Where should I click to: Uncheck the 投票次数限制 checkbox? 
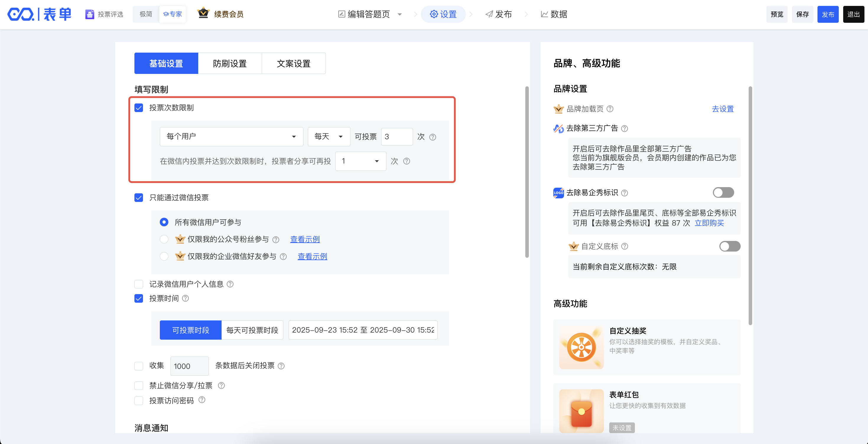coord(139,108)
